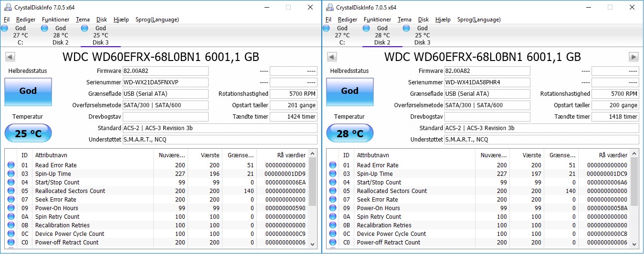Click serial number WD-WX41DA58PHR4 field
This screenshot has height=254, width=644.
click(x=487, y=82)
